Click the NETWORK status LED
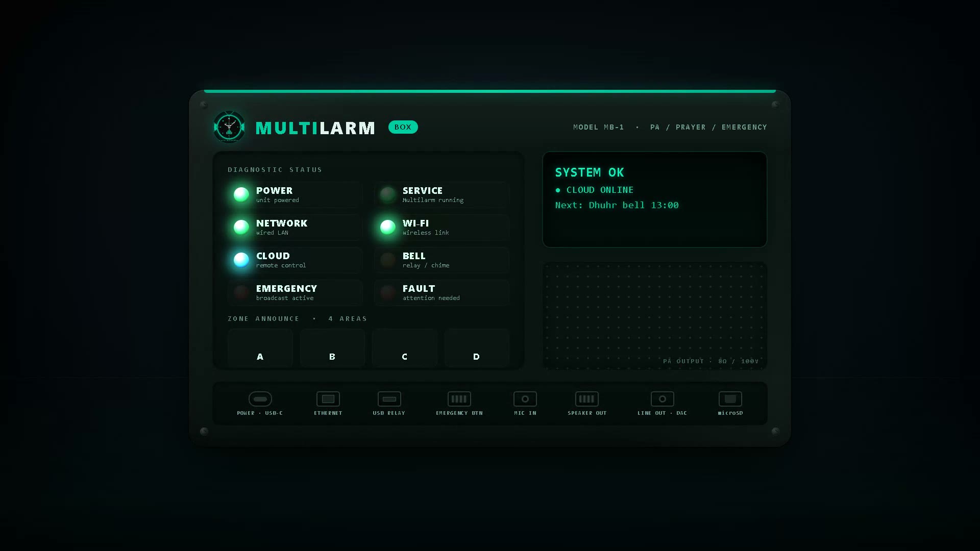Viewport: 980px width, 551px height. (x=241, y=227)
